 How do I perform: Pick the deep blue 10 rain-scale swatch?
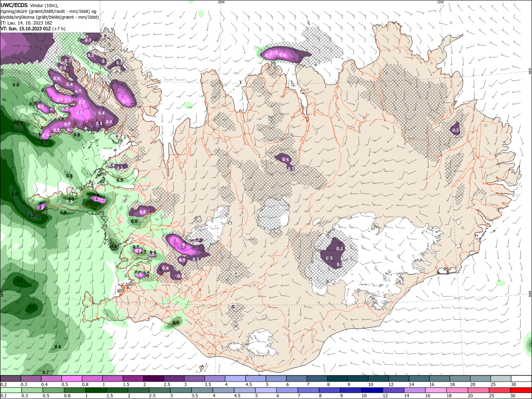coord(372,390)
